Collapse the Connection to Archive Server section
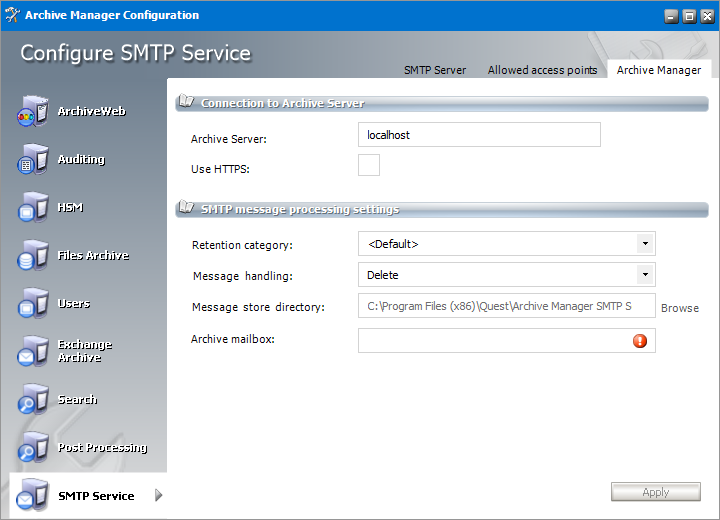 [185, 102]
